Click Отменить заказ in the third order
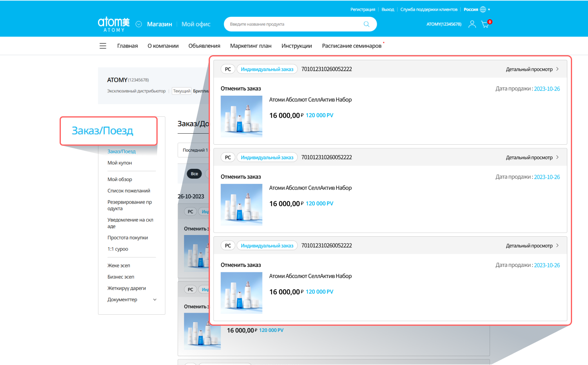The width and height of the screenshot is (588, 365). (x=241, y=265)
